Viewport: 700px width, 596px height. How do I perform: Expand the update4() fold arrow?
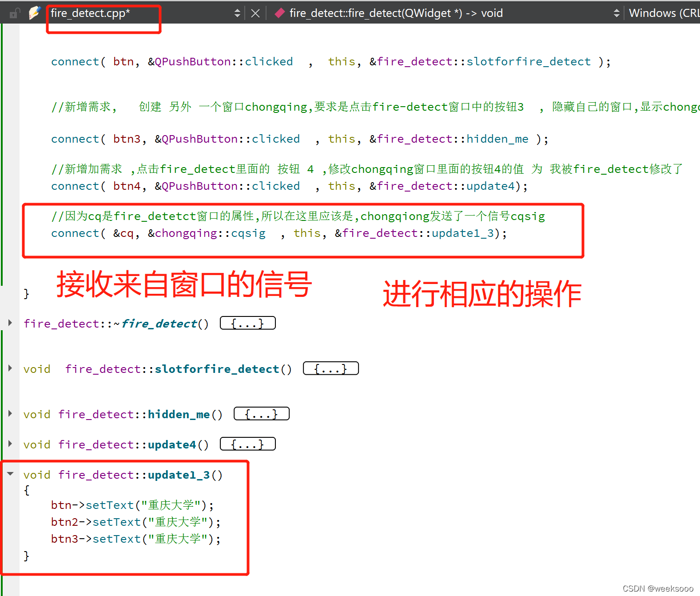pyautogui.click(x=10, y=444)
